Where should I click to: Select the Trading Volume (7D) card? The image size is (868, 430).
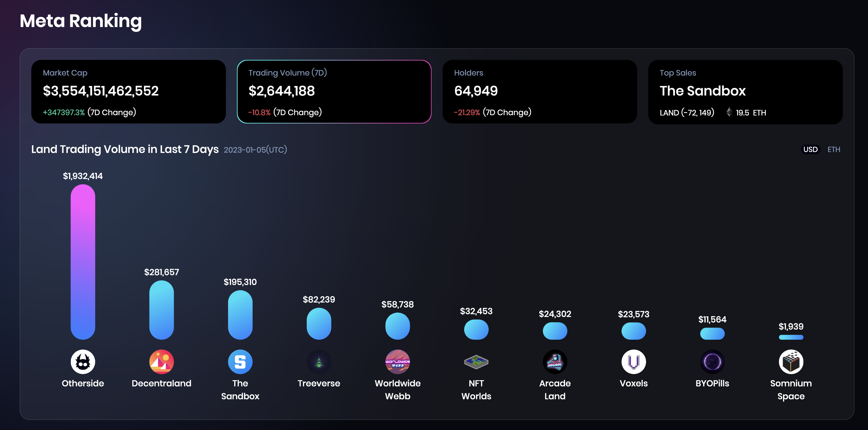(x=334, y=92)
